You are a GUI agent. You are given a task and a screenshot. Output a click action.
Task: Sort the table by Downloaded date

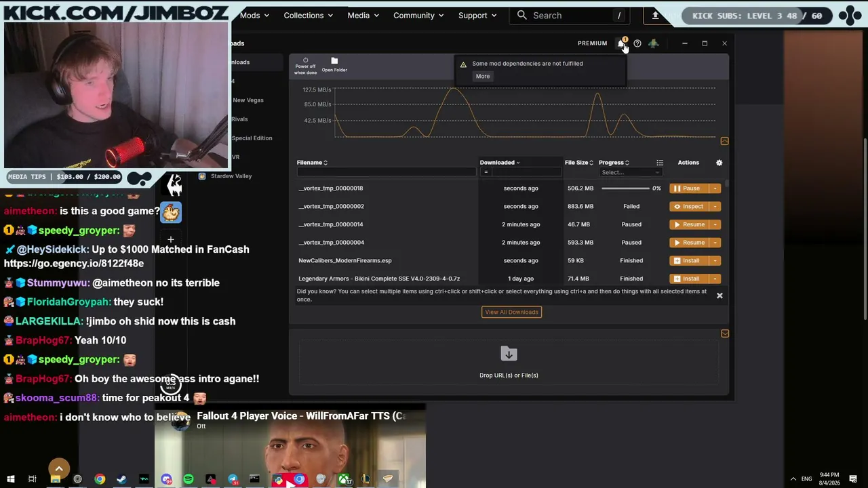500,163
